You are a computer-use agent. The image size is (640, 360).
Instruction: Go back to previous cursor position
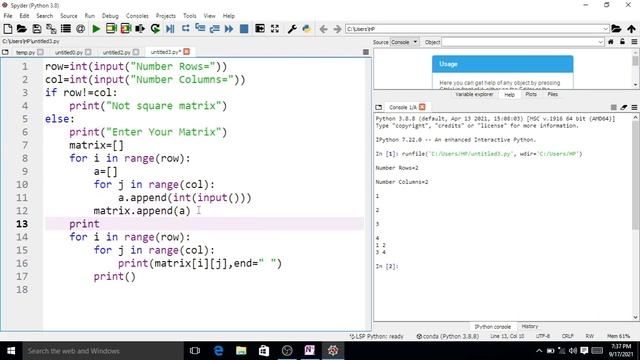click(323, 29)
